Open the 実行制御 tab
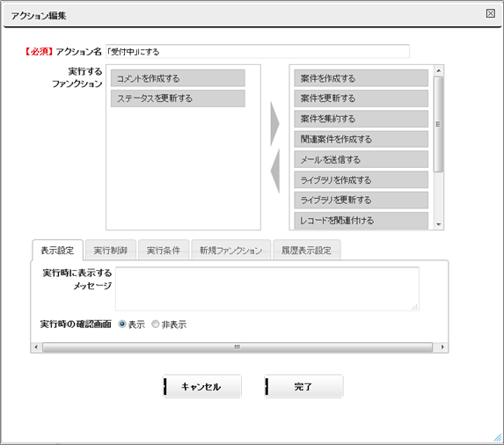Image resolution: width=504 pixels, height=445 pixels. 111,251
